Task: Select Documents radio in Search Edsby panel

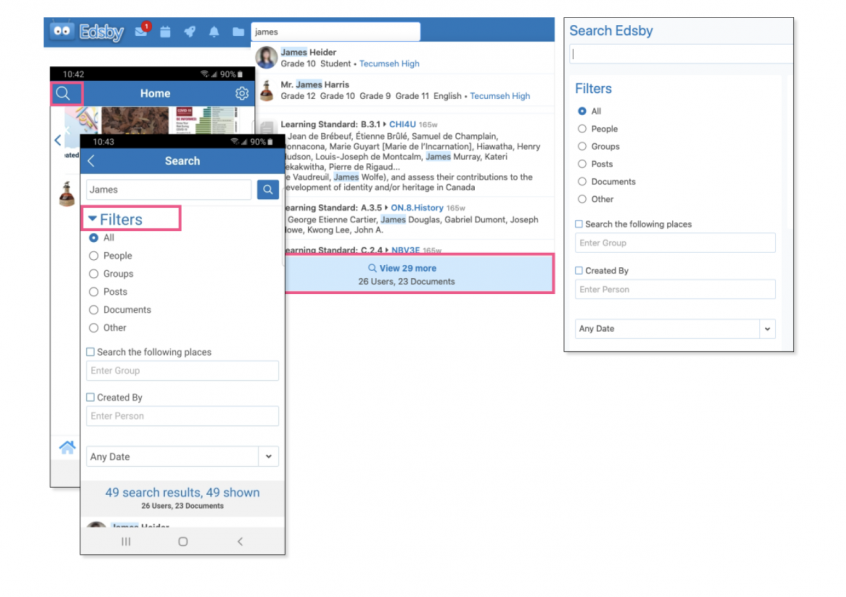Action: 582,181
